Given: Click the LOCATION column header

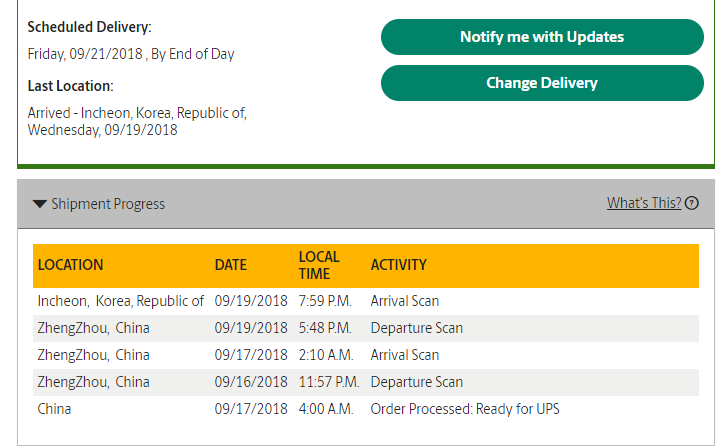Looking at the screenshot, I should coord(70,265).
